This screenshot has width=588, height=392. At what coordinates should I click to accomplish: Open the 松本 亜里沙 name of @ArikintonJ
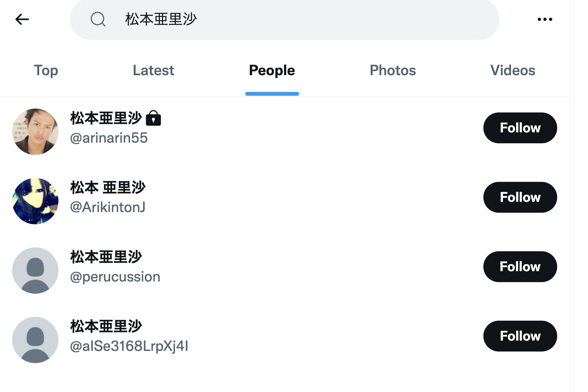coord(108,187)
